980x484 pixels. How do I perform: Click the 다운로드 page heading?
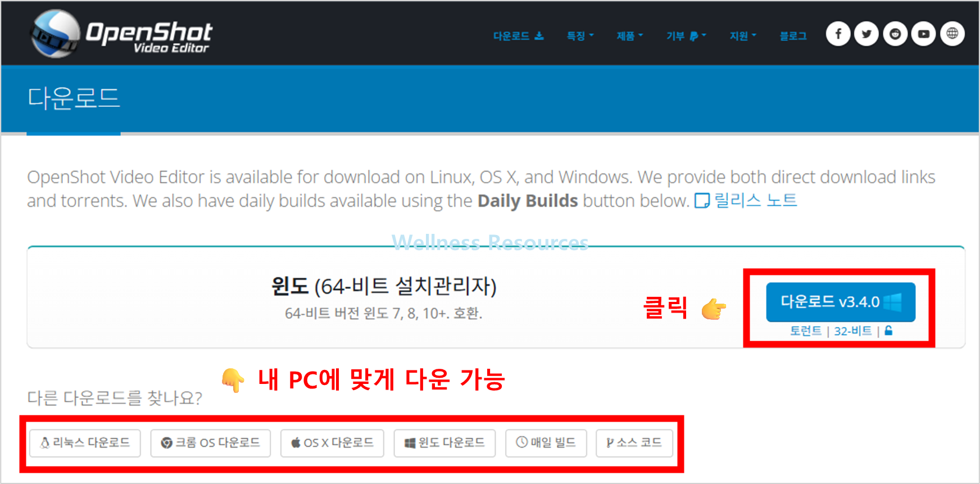(x=74, y=98)
